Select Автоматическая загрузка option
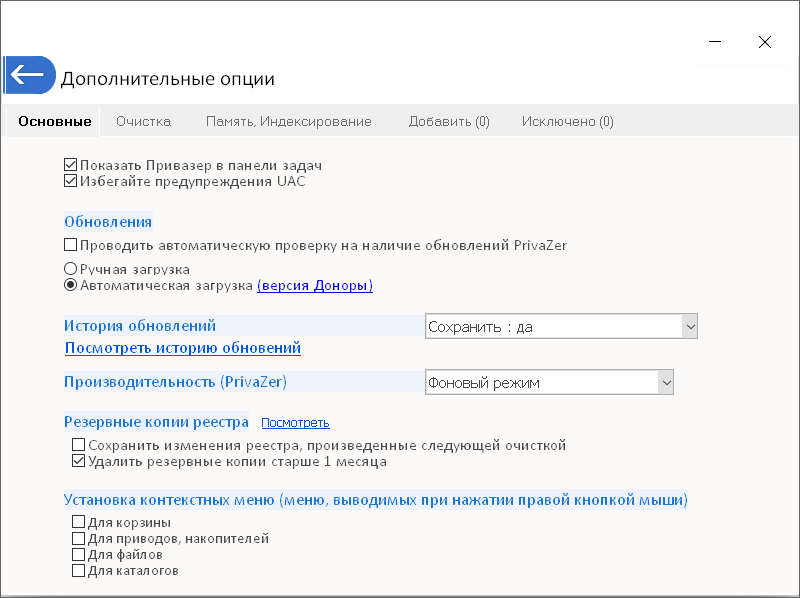 pyautogui.click(x=70, y=284)
